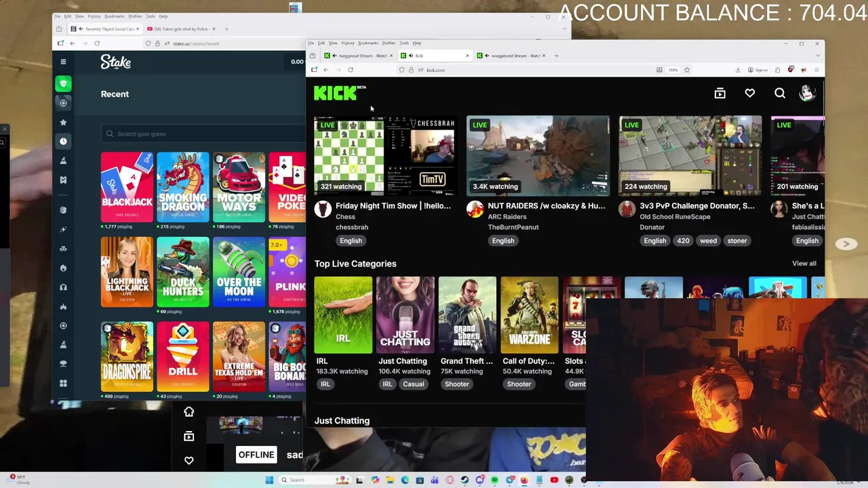Bookmark kick.com with the star icon

[687, 70]
